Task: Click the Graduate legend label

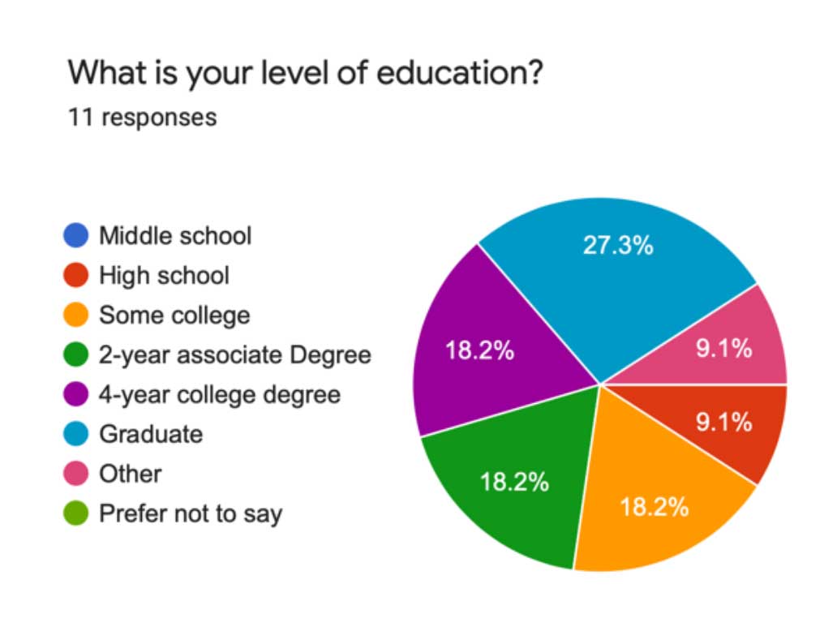Action: tap(151, 434)
